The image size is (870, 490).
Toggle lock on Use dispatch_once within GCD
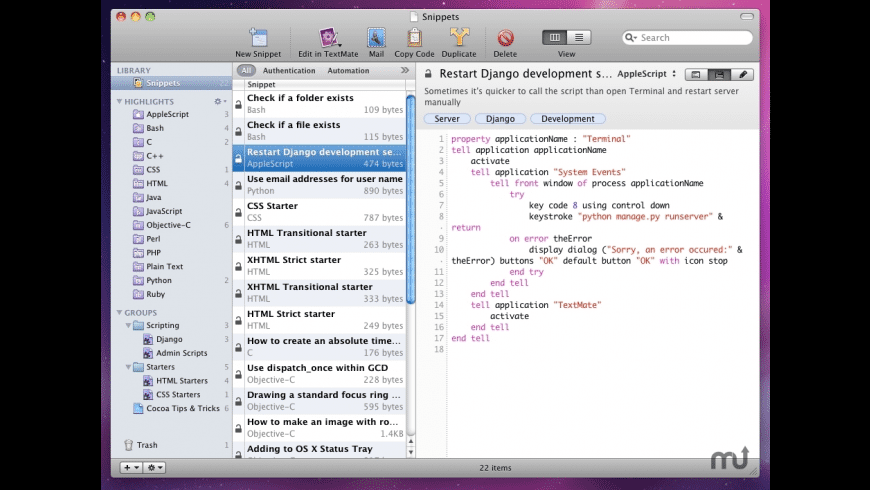239,375
